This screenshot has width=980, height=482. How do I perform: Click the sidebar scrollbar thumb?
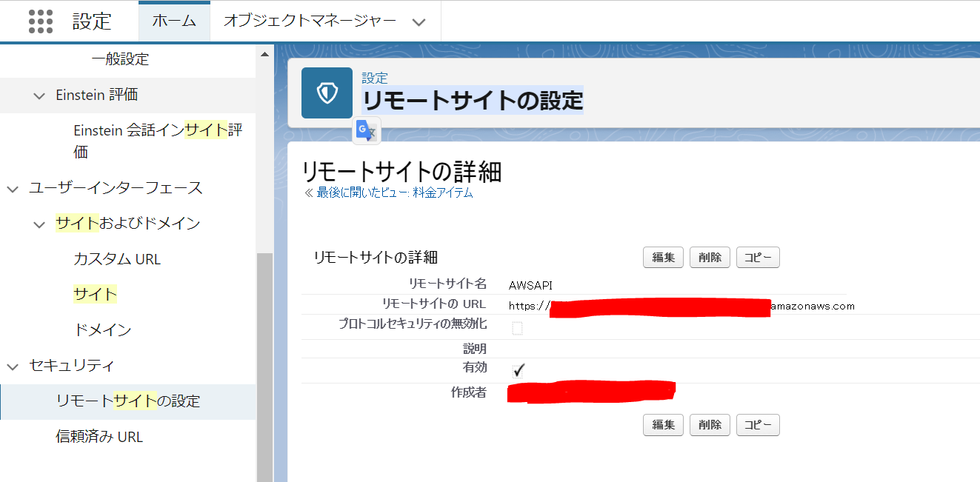click(x=264, y=366)
